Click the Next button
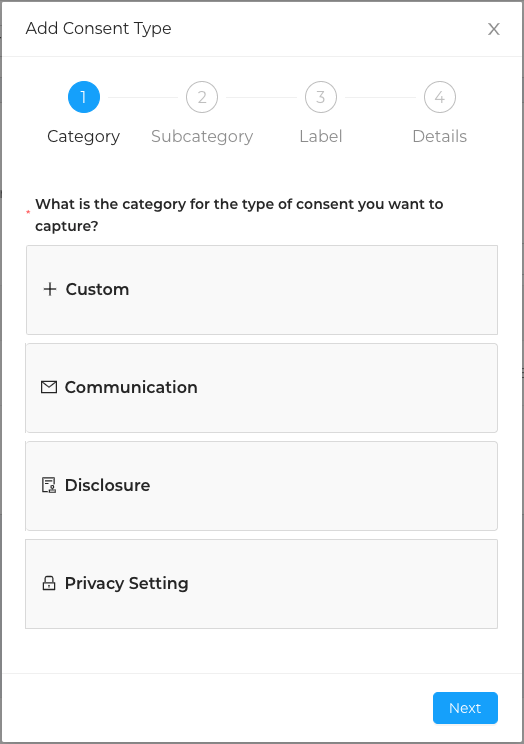Image resolution: width=524 pixels, height=744 pixels. (x=465, y=708)
